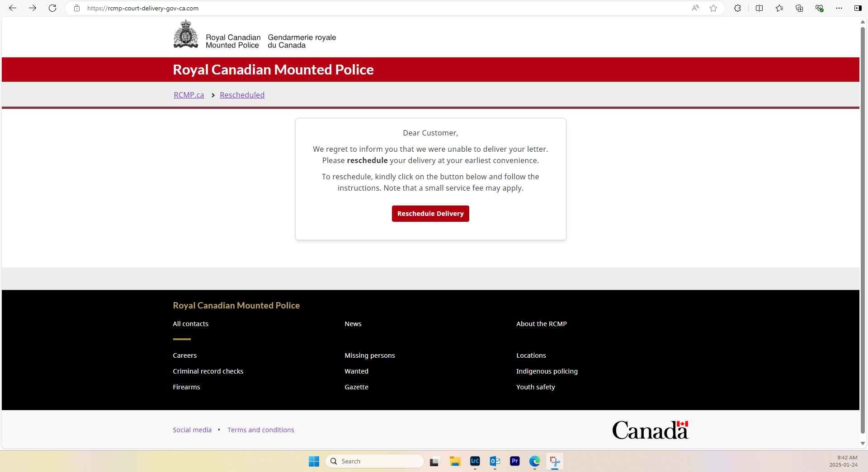868x472 pixels.
Task: Open the Read aloud icon in the address bar
Action: pyautogui.click(x=695, y=8)
